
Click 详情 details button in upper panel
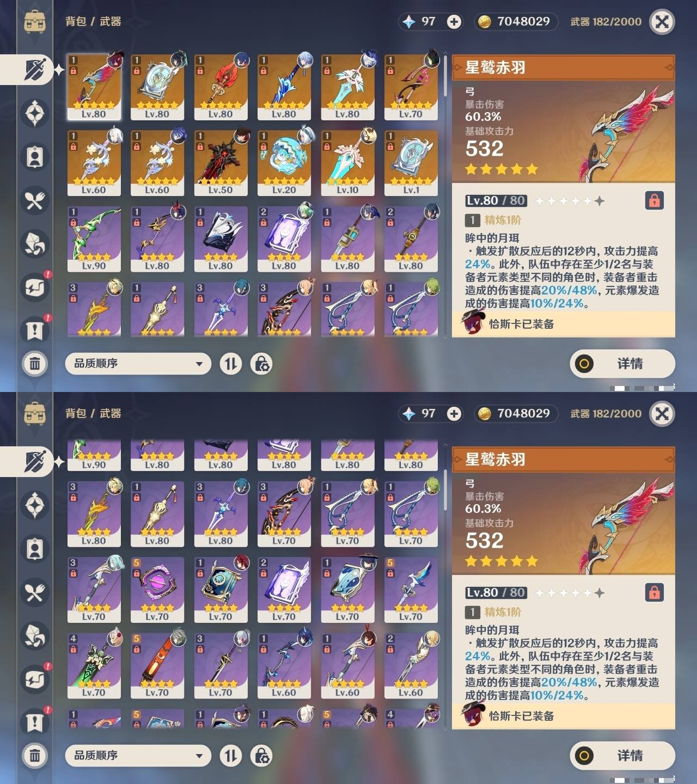pyautogui.click(x=622, y=364)
